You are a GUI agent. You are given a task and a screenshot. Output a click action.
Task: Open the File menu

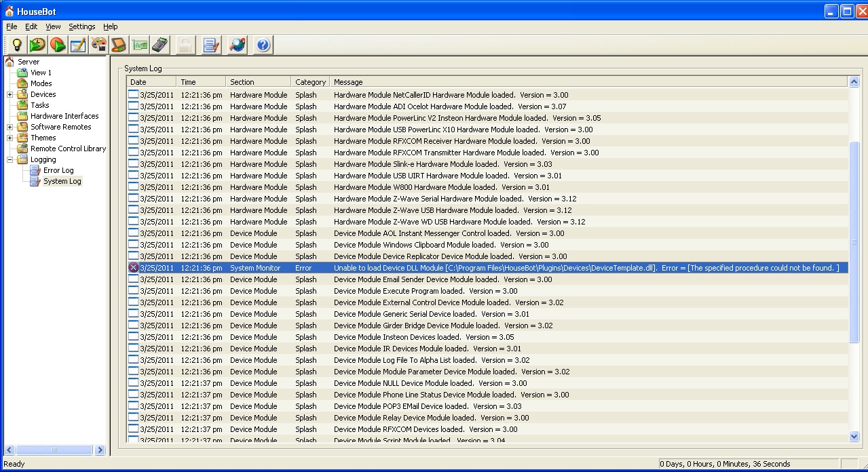click(12, 26)
